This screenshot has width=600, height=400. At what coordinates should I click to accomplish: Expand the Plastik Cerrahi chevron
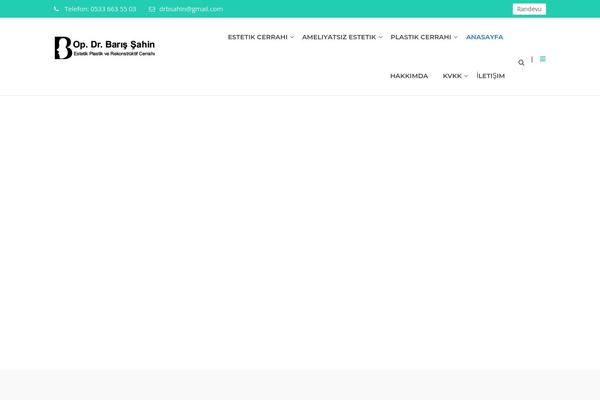point(455,37)
